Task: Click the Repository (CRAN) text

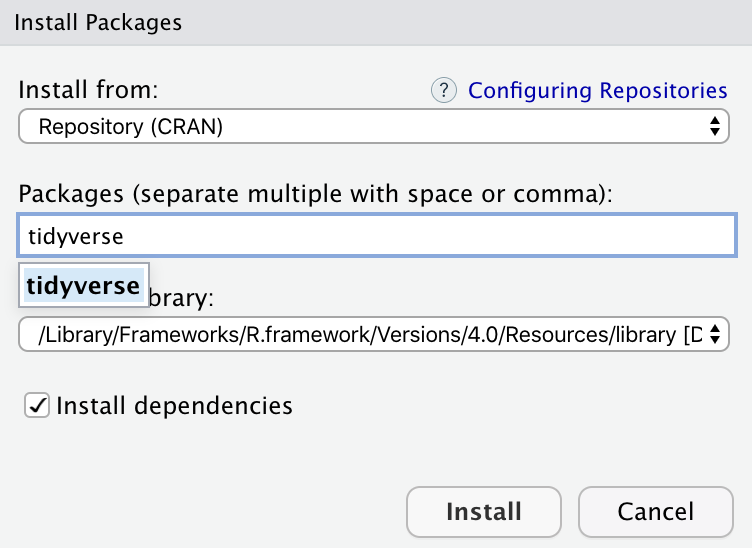Action: point(130,127)
